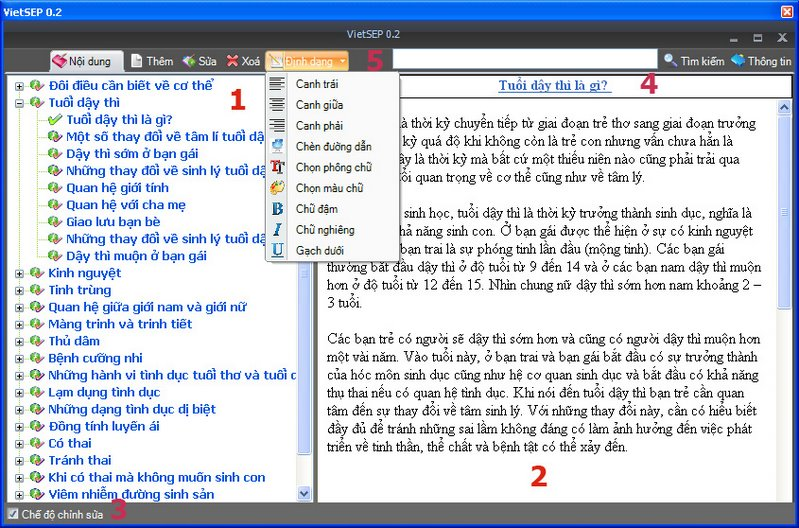Screen dimensions: 799x528
Task: Click the icon next to Tinh trùng
Action: (x=37, y=290)
